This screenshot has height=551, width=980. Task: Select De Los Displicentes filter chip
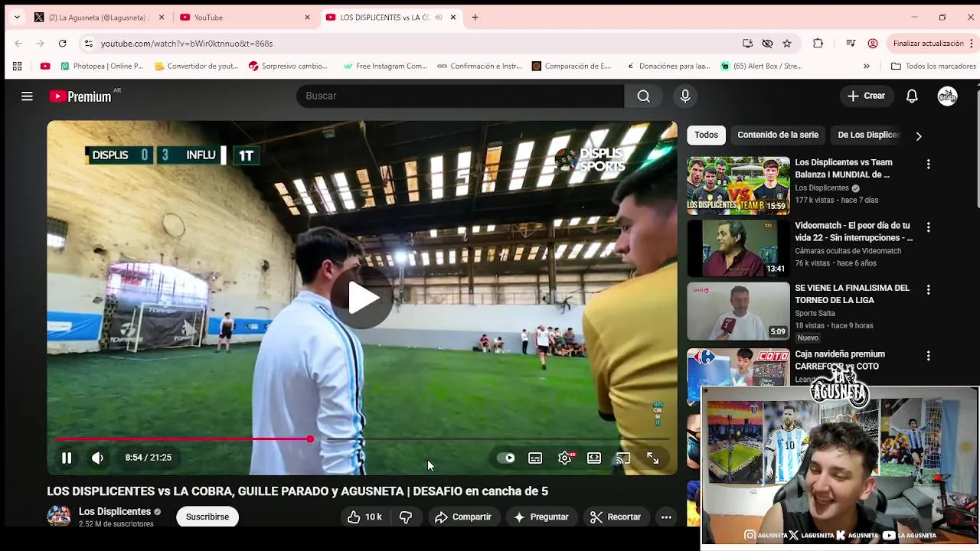(868, 135)
